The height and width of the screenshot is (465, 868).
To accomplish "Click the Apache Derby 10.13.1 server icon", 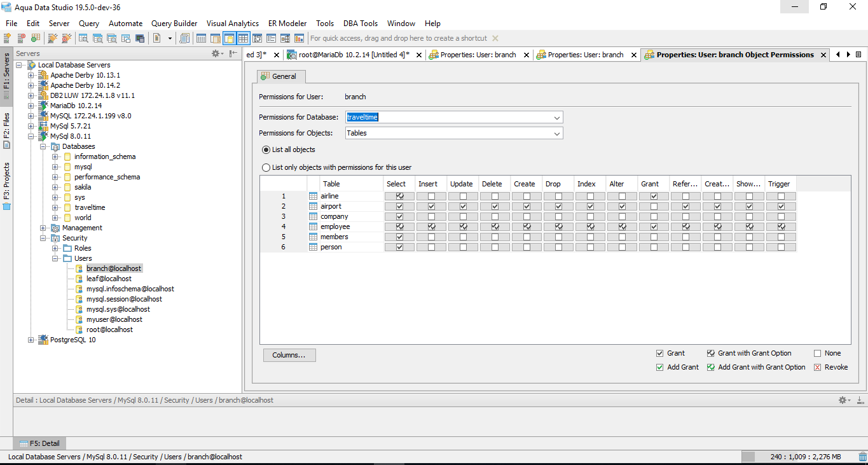I will coord(43,75).
